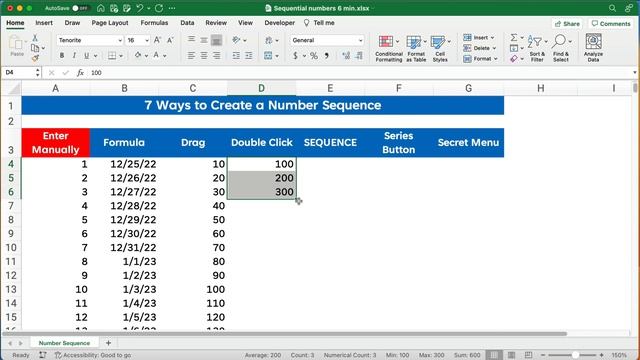
Task: Click the Orientation angle text icon
Action: point(236,40)
